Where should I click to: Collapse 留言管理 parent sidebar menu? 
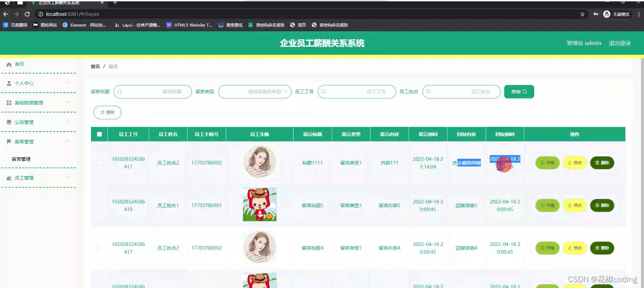[38, 142]
